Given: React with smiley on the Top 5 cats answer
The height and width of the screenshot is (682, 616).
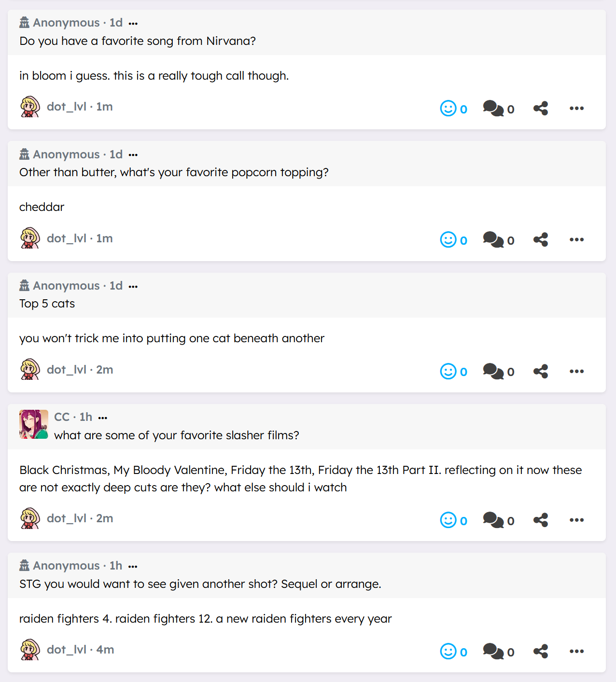Looking at the screenshot, I should point(448,371).
